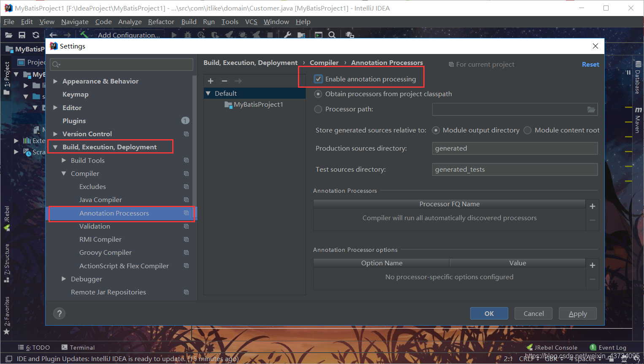Expand the Debugger subsection

64,279
